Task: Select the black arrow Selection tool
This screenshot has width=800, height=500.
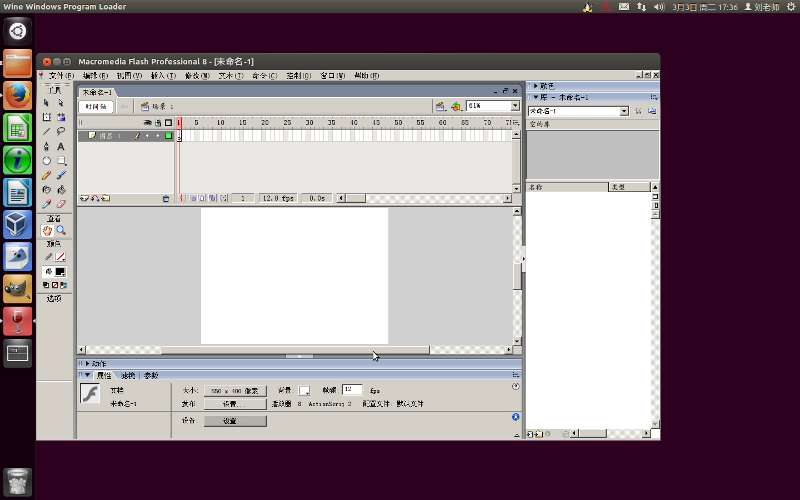Action: [46, 103]
